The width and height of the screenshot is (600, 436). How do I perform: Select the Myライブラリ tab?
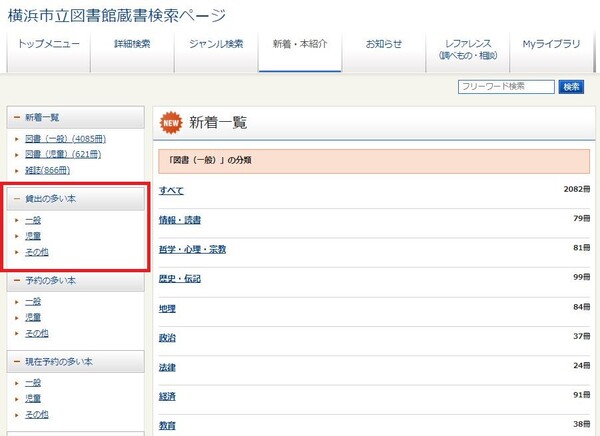[552, 45]
